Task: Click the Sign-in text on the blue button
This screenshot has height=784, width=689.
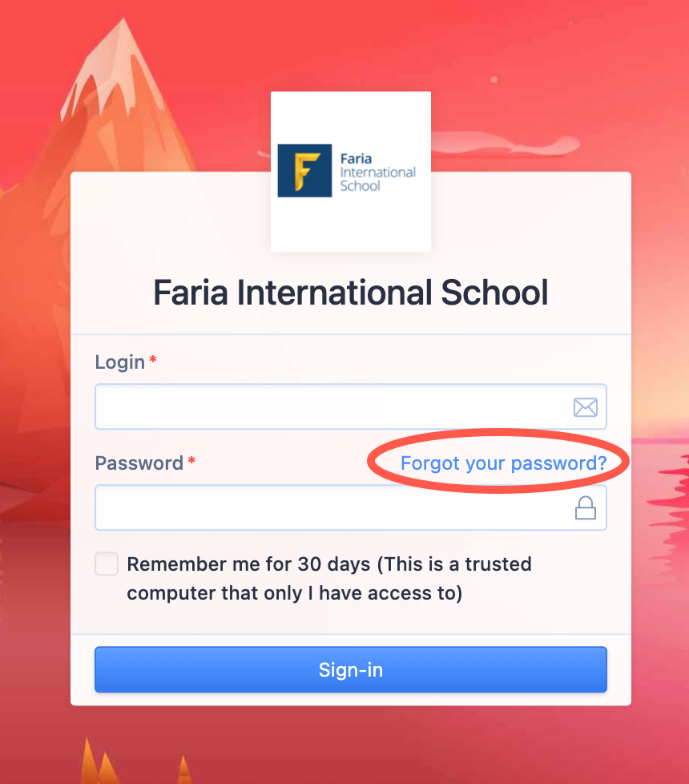Action: tap(350, 669)
